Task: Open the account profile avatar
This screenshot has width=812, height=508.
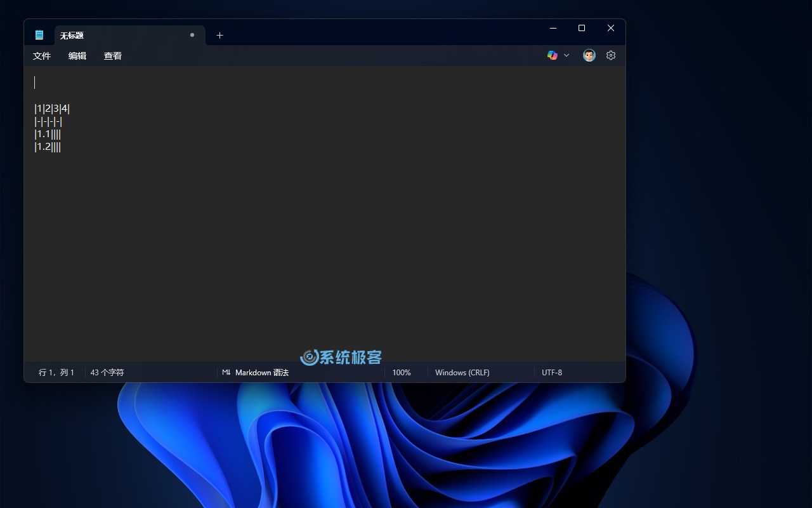Action: click(x=589, y=55)
